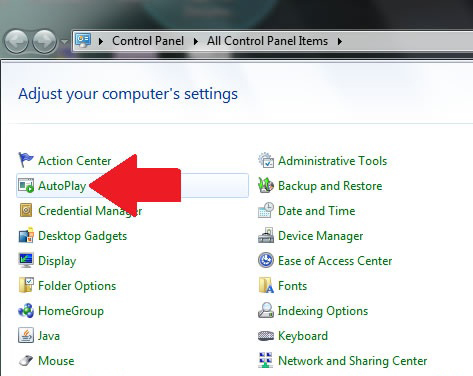473x376 pixels.
Task: Go forward with the Forward arrow button
Action: coord(45,42)
